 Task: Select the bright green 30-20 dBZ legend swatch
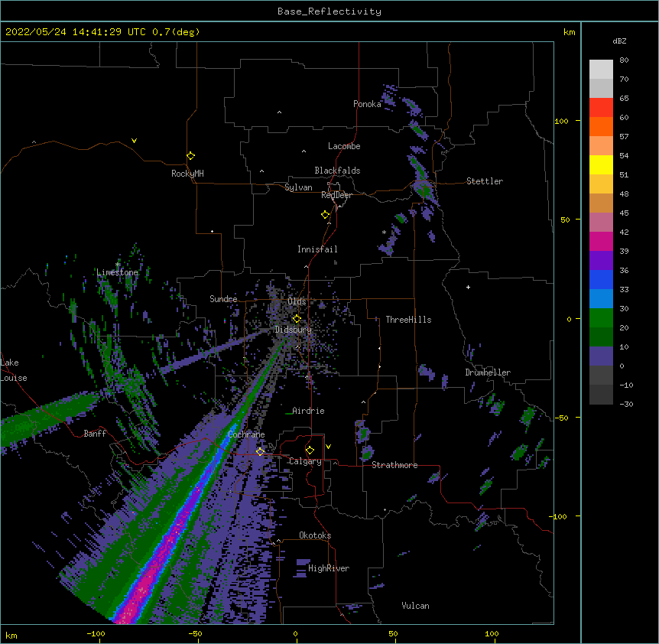click(601, 318)
